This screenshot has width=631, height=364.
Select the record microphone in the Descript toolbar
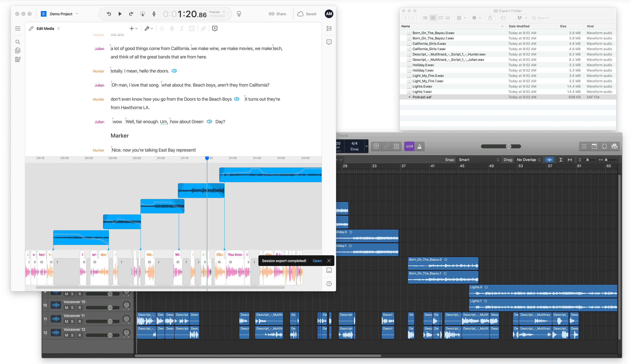pyautogui.click(x=154, y=14)
